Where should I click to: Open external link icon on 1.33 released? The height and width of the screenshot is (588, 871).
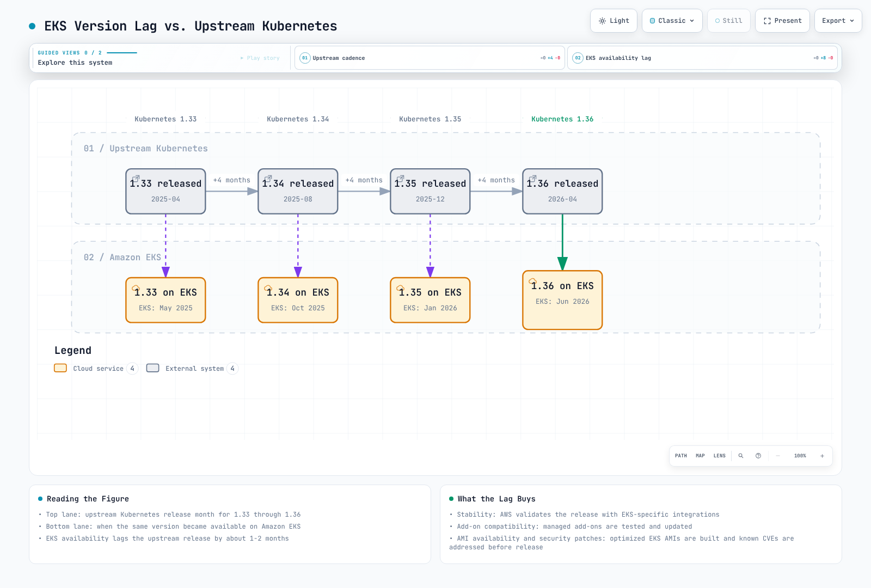136,179
